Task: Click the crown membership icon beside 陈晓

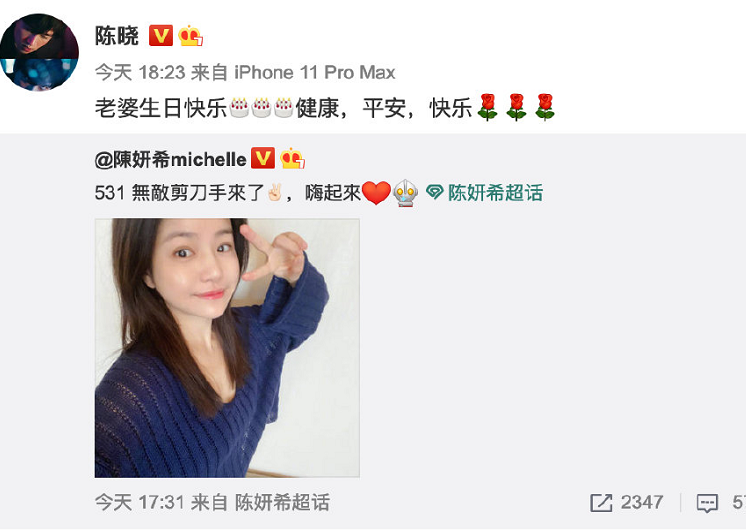Action: click(191, 36)
